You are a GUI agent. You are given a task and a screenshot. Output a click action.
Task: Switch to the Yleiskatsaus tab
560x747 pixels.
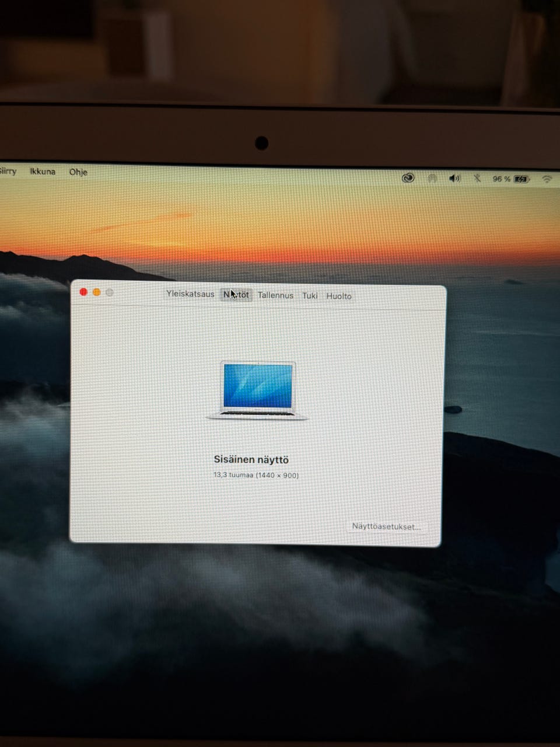pos(190,294)
